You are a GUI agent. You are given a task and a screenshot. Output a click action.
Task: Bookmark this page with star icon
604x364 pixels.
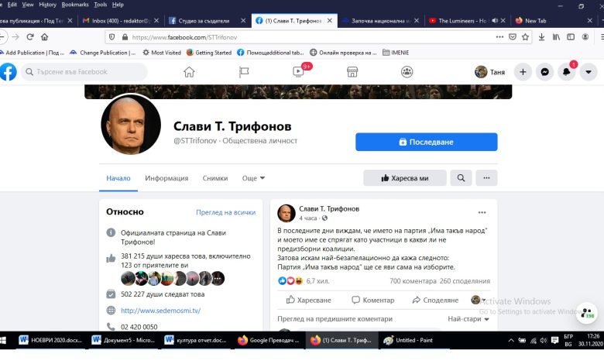(x=525, y=37)
